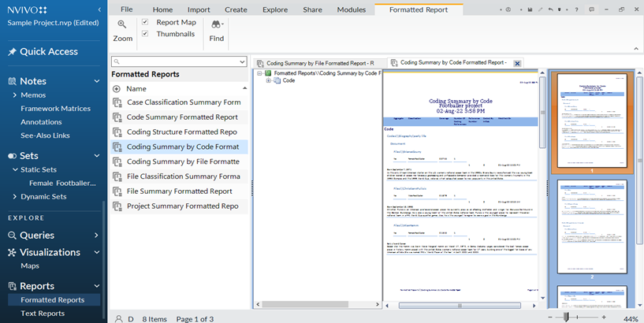Click the Quick Access pin icon
644x323 pixels.
click(12, 52)
